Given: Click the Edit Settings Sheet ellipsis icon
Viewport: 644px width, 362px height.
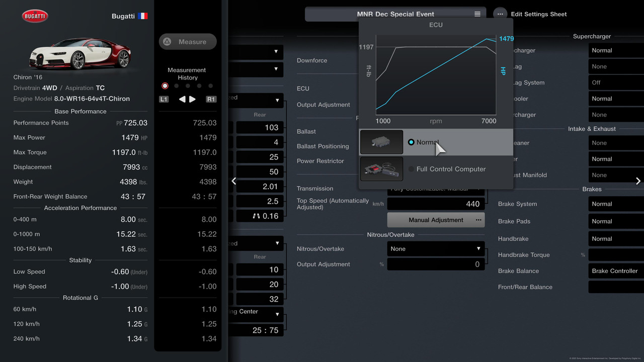Looking at the screenshot, I should (500, 14).
